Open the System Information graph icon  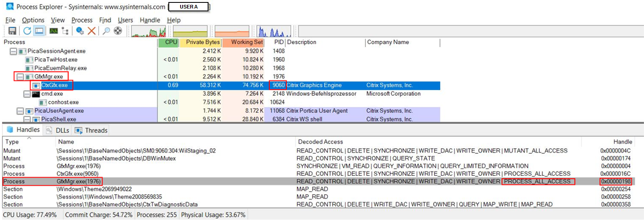point(53,31)
